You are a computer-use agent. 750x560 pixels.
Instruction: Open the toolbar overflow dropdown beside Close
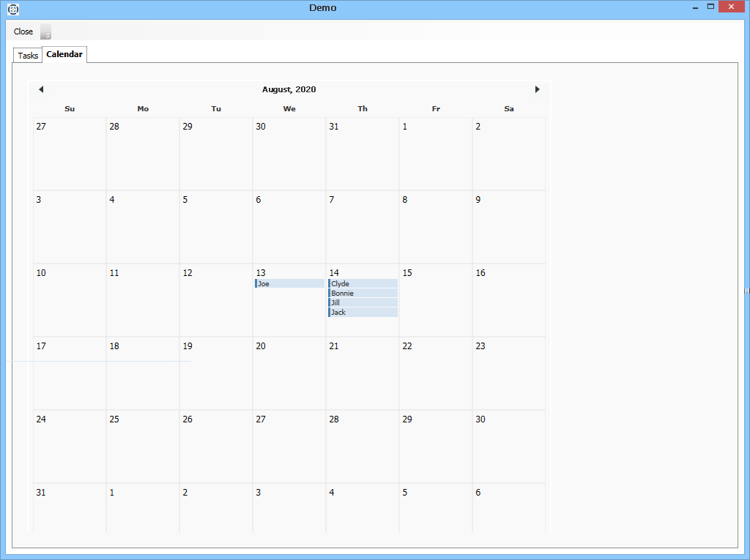[x=46, y=32]
